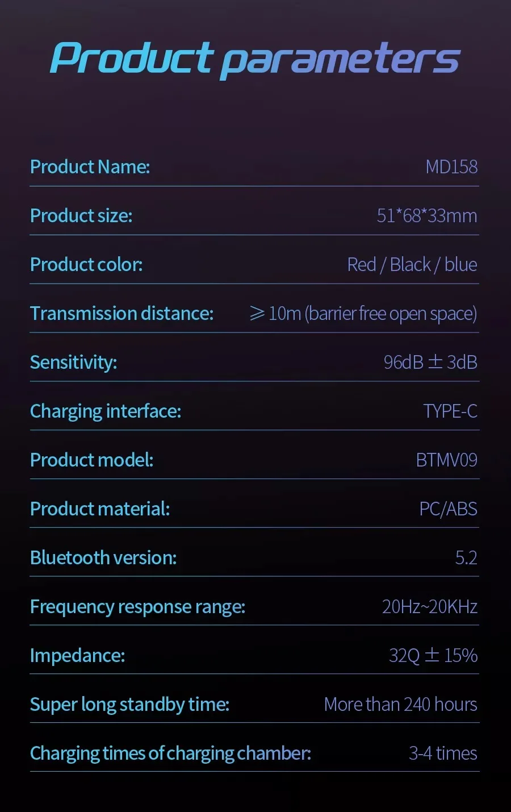Click the "More than 240 hours" text
The height and width of the screenshot is (812, 511).
click(400, 705)
